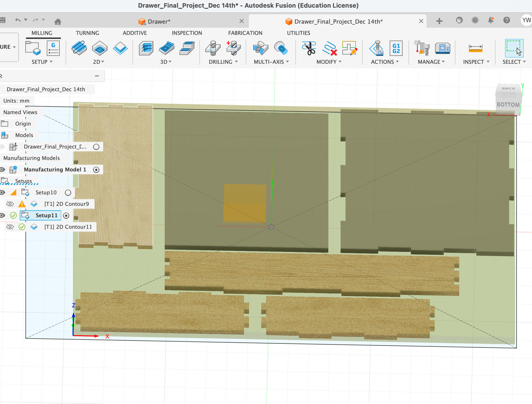Viewport: 532px width, 404px height.
Task: Activate Setup10 radio button
Action: (x=68, y=193)
